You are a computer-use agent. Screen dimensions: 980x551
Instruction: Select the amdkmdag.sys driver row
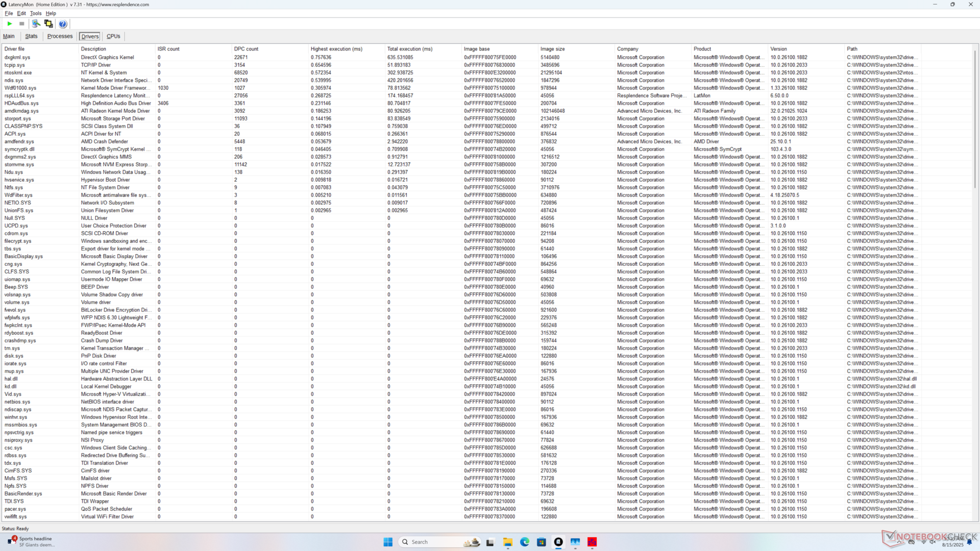pyautogui.click(x=462, y=111)
